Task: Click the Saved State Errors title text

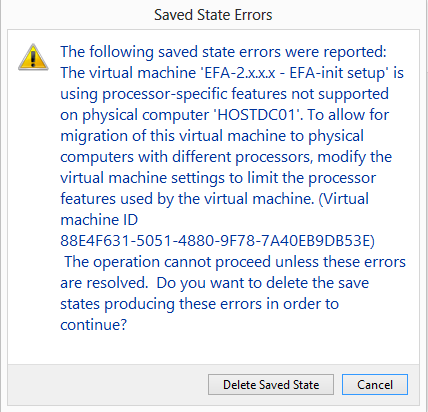Action: point(213,15)
